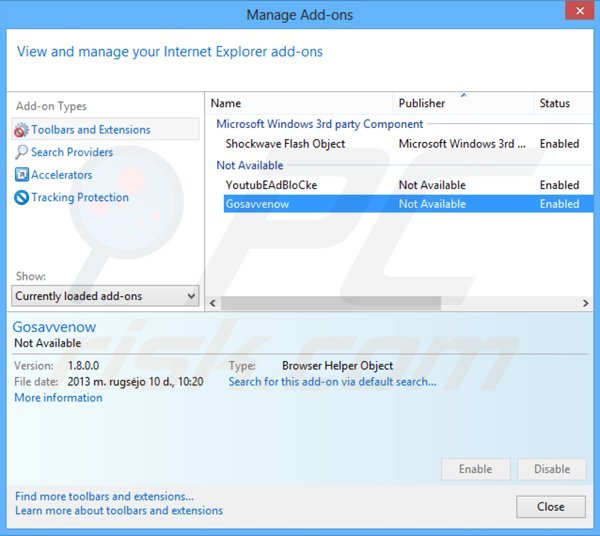
Task: Select the Shockwave Flash Object row
Action: (408, 144)
